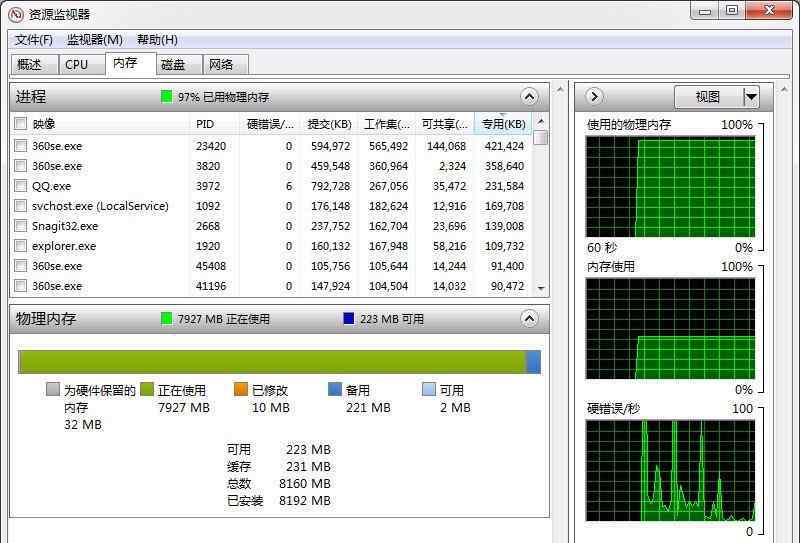Click the 421,424 private memory value
Image resolution: width=800 pixels, height=543 pixels.
point(504,146)
